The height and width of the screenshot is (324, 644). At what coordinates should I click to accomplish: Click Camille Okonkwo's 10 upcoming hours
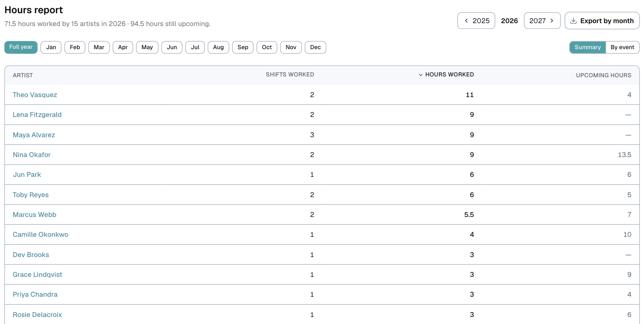[627, 234]
